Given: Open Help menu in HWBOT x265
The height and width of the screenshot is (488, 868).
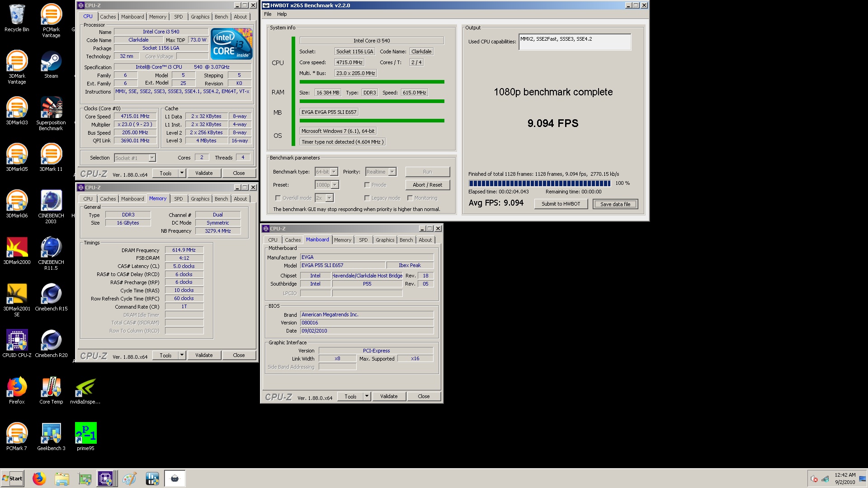Looking at the screenshot, I should 282,14.
